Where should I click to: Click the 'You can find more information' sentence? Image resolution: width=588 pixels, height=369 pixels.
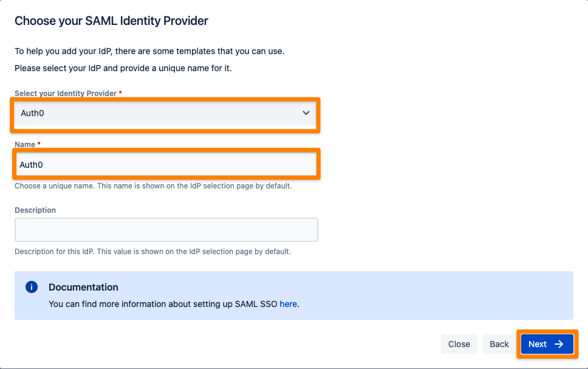pos(174,304)
